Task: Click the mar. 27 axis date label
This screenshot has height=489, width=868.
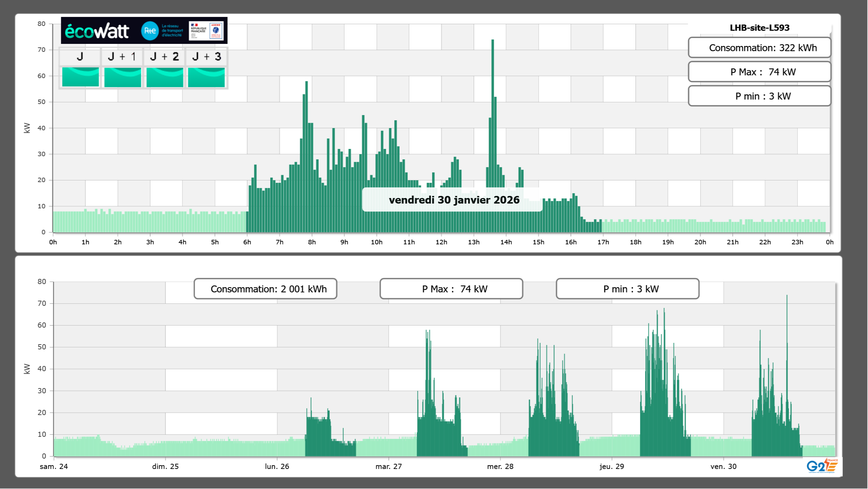Action: [x=389, y=467]
